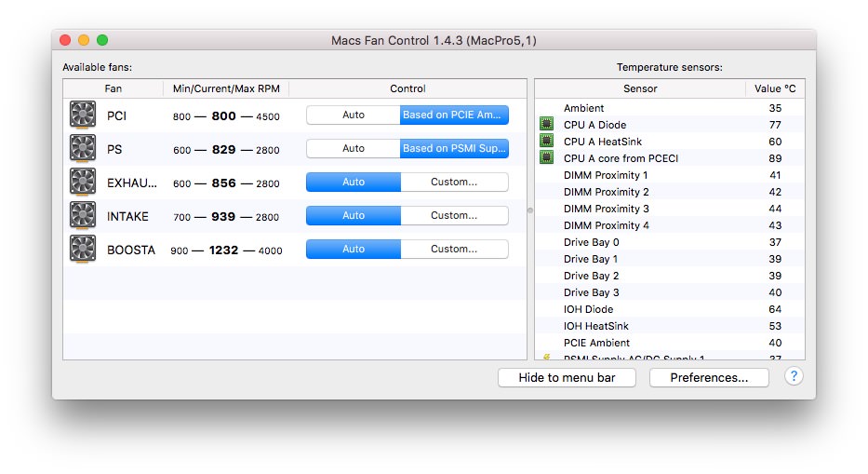Screen dimensions: 868x474
Task: Zoom the window with green button
Action: tap(102, 40)
